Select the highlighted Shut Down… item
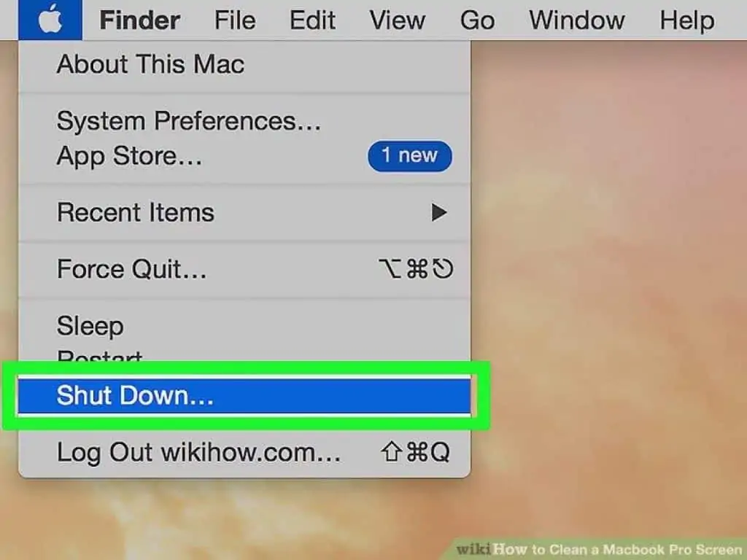This screenshot has height=560, width=747. (244, 396)
